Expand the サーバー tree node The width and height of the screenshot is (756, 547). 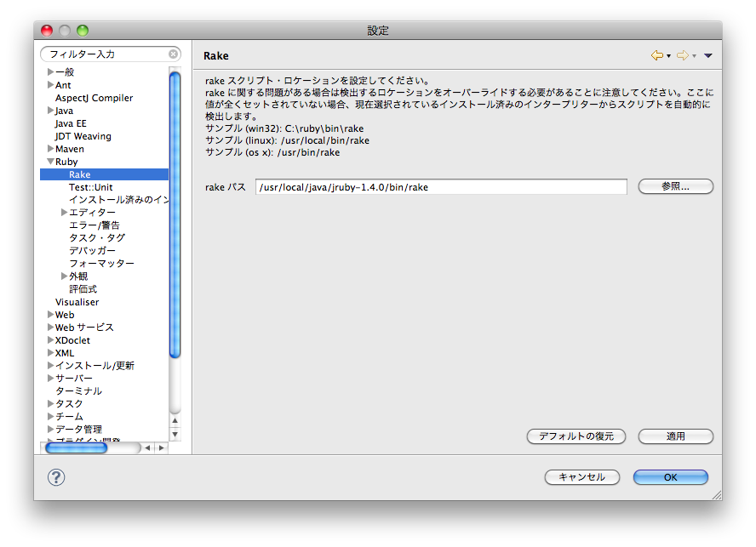click(x=49, y=377)
